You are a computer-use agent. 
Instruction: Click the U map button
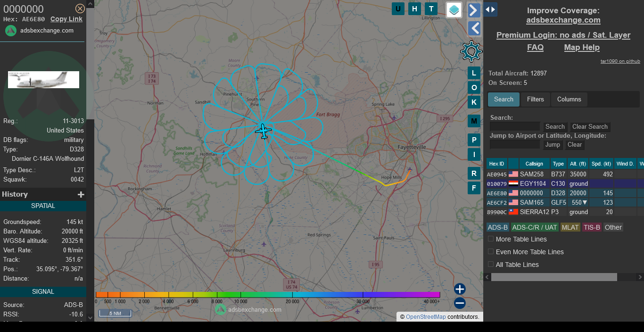[398, 8]
